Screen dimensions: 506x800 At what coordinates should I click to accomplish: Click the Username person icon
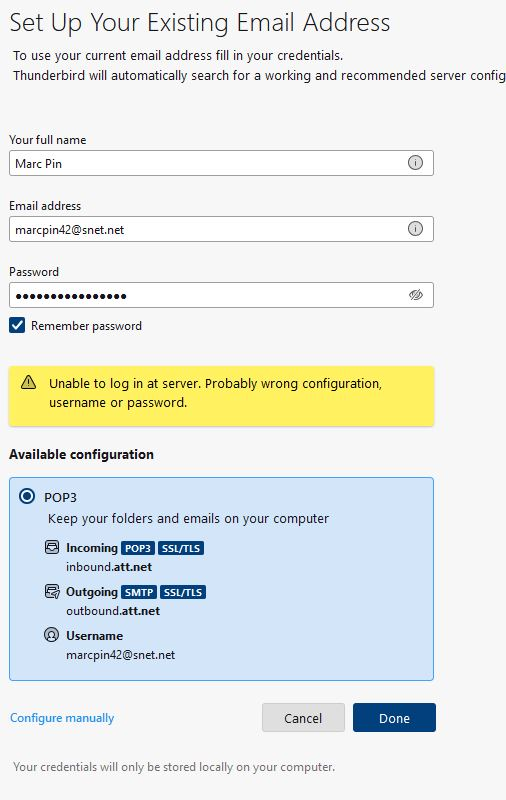(52, 635)
